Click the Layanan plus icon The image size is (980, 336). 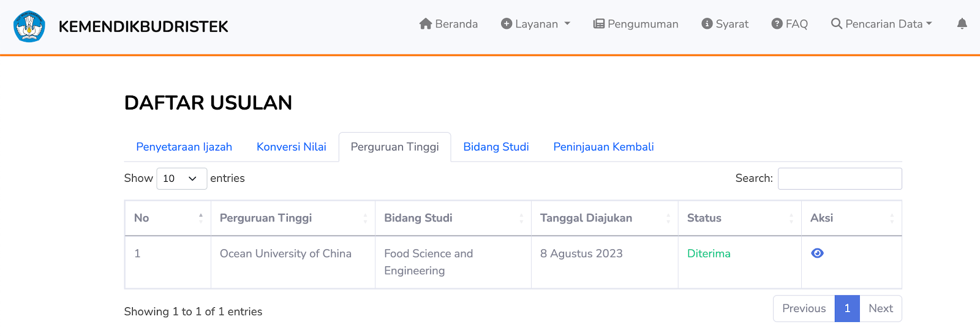507,24
